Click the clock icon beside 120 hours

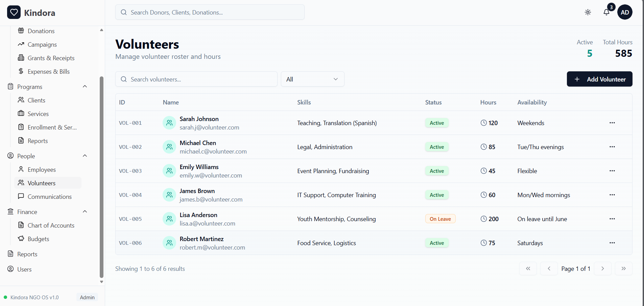click(x=484, y=123)
